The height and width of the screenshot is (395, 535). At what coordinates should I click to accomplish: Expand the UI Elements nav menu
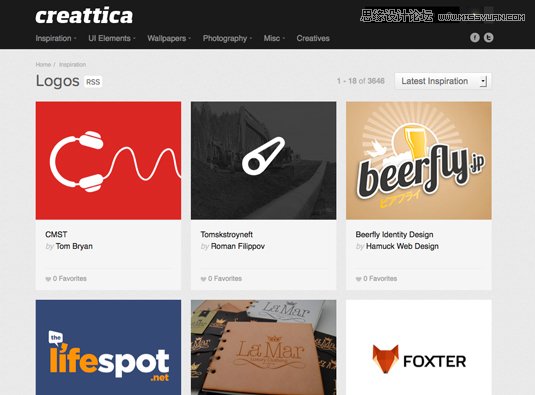112,38
